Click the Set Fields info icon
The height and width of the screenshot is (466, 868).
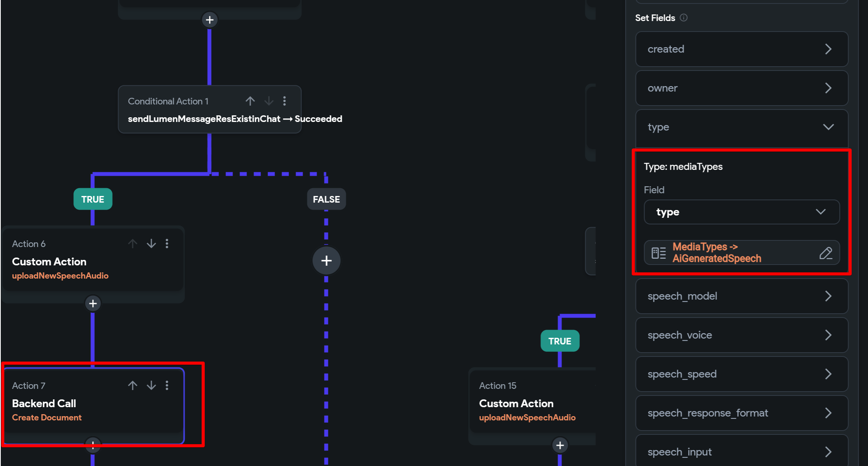pos(684,18)
